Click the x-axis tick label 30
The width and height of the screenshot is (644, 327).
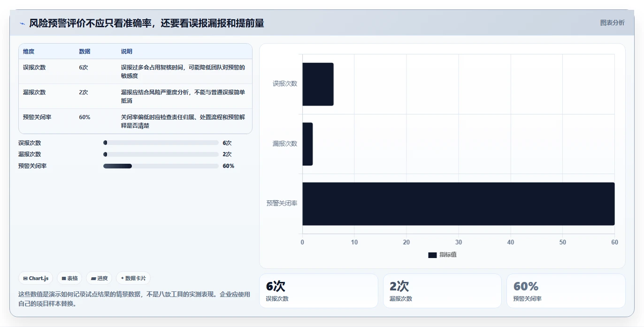[x=459, y=243]
